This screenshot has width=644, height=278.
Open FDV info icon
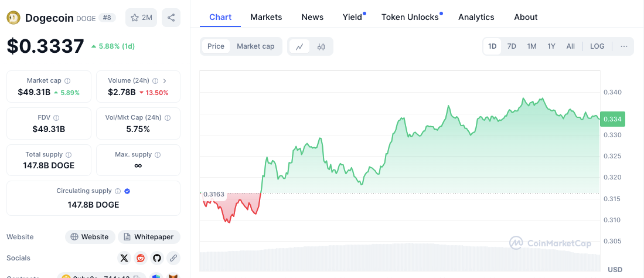(x=56, y=118)
